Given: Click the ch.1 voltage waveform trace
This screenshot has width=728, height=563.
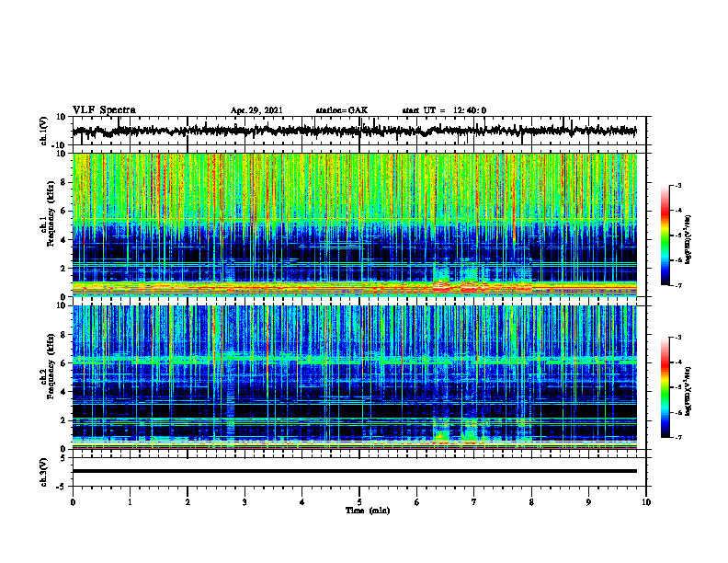Looking at the screenshot, I should (x=354, y=131).
